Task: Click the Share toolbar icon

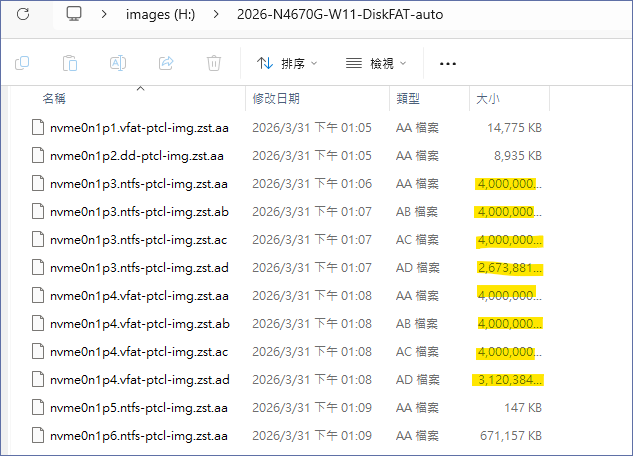Action: pyautogui.click(x=166, y=63)
